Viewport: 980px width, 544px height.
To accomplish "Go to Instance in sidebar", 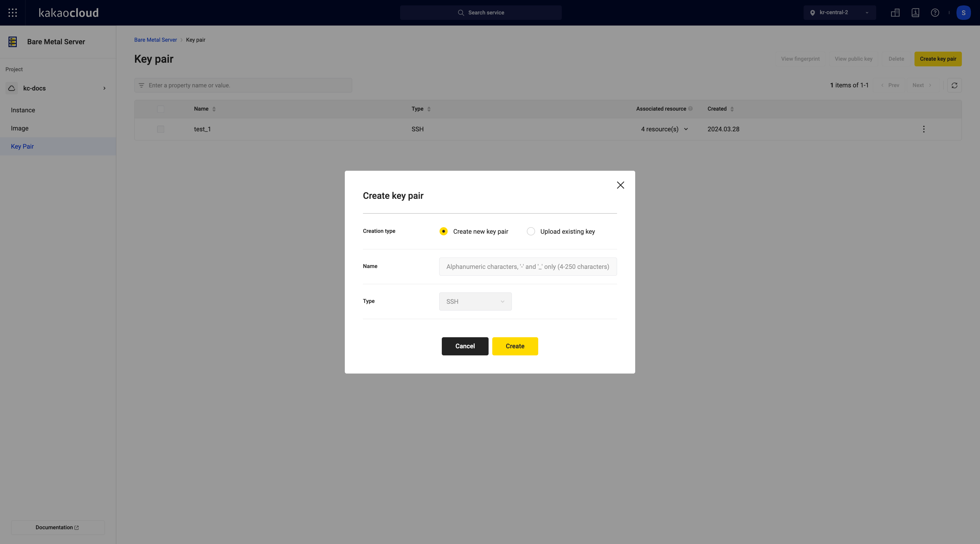I will (x=23, y=110).
